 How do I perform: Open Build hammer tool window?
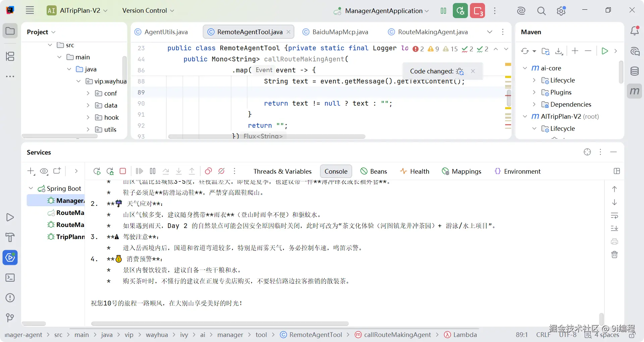click(10, 237)
